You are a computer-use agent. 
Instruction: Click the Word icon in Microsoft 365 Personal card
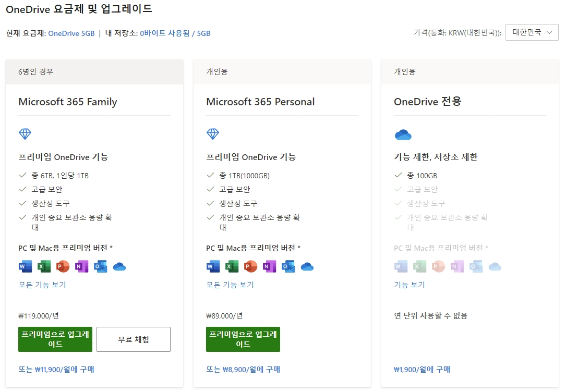[213, 266]
